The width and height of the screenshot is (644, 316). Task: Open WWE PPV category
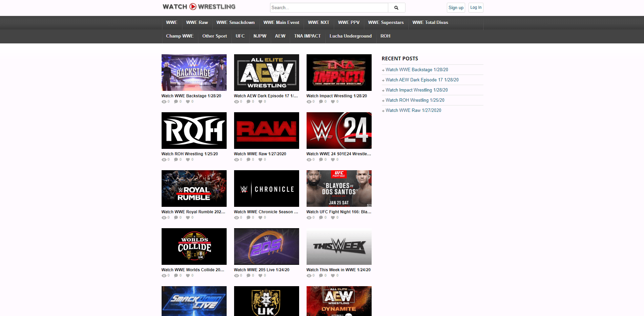coord(349,23)
